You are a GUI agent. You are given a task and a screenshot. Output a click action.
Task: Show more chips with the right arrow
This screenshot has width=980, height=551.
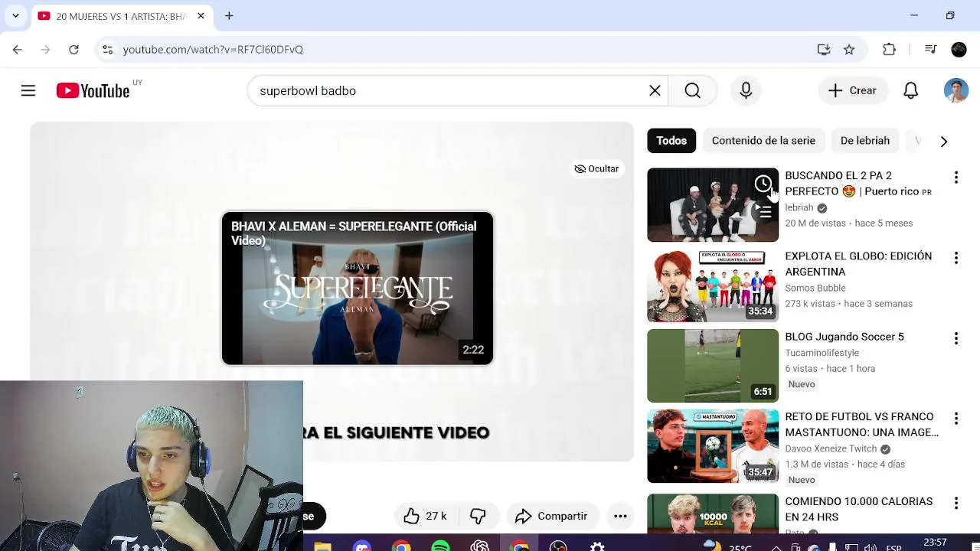pyautogui.click(x=944, y=142)
